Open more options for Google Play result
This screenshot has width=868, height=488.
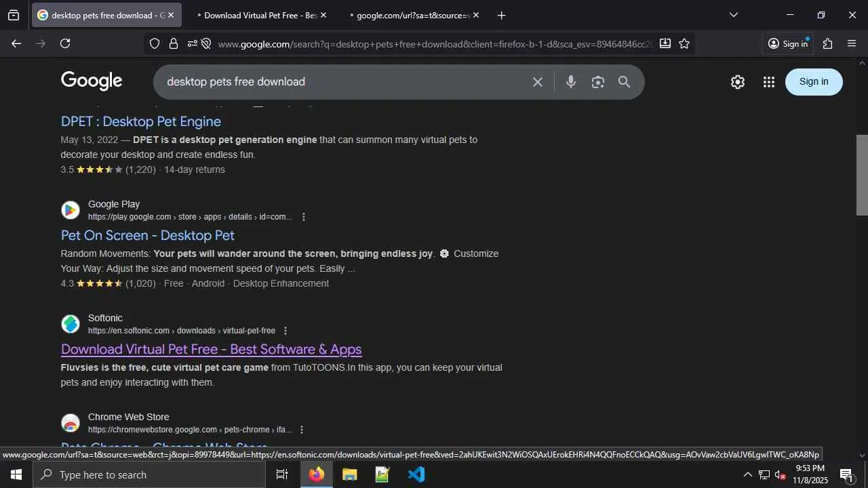303,217
